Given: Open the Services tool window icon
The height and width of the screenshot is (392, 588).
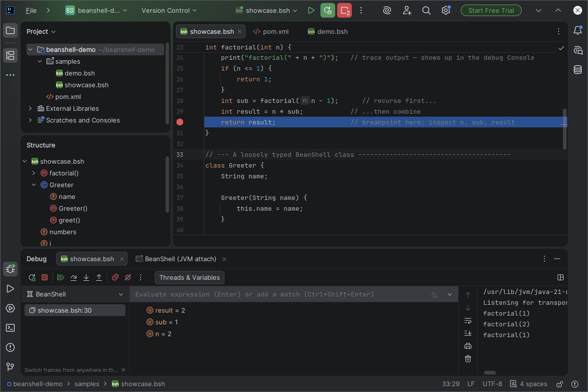Looking at the screenshot, I should pos(10,308).
